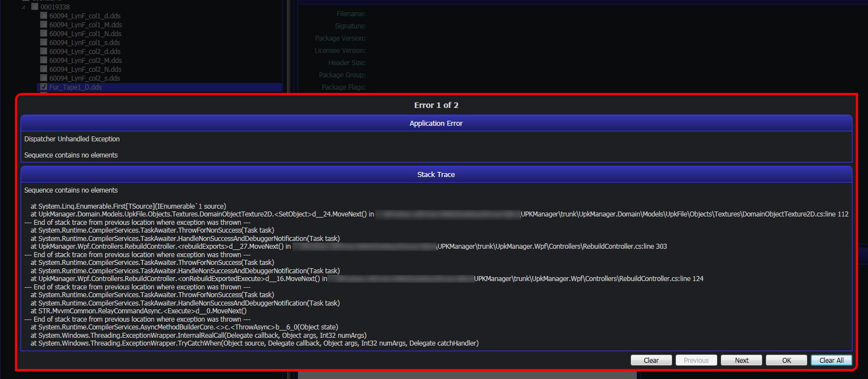Click the Stack Trace section header
The width and height of the screenshot is (868, 379).
(436, 174)
